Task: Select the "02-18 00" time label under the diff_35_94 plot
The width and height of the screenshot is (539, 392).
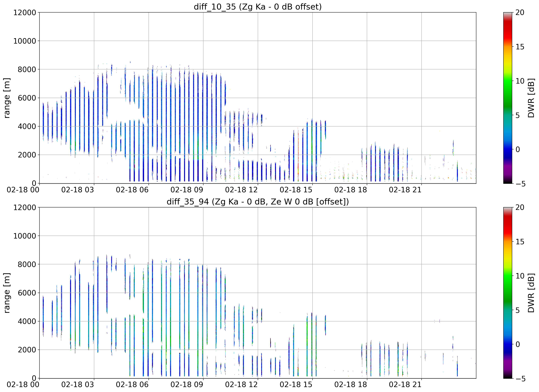Action: click(x=23, y=385)
